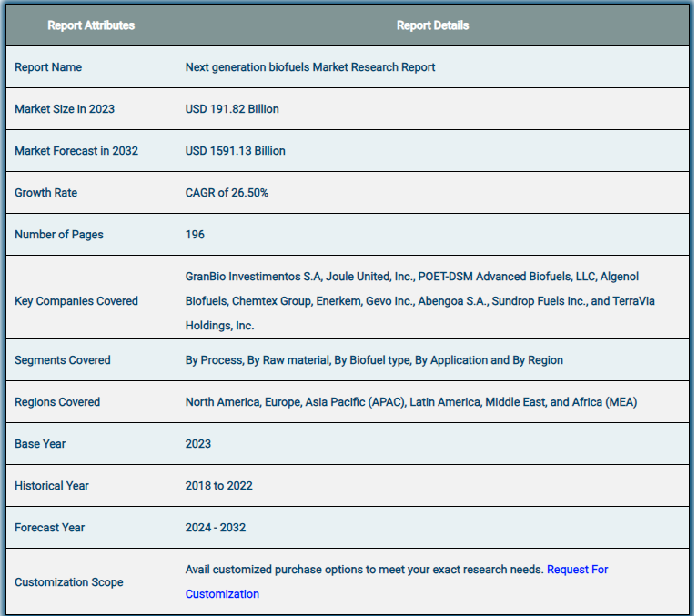Click the Market Size in 2023 label

click(x=65, y=109)
